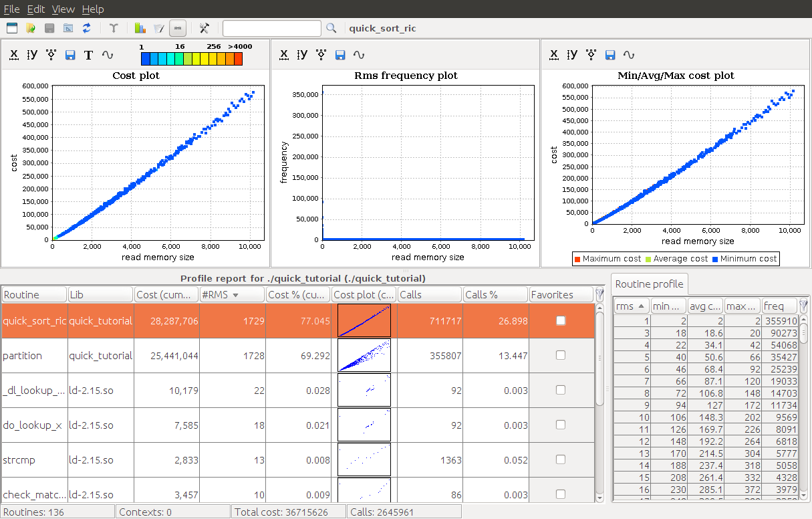Click the Total cost: 36715626 status entry

(289, 512)
